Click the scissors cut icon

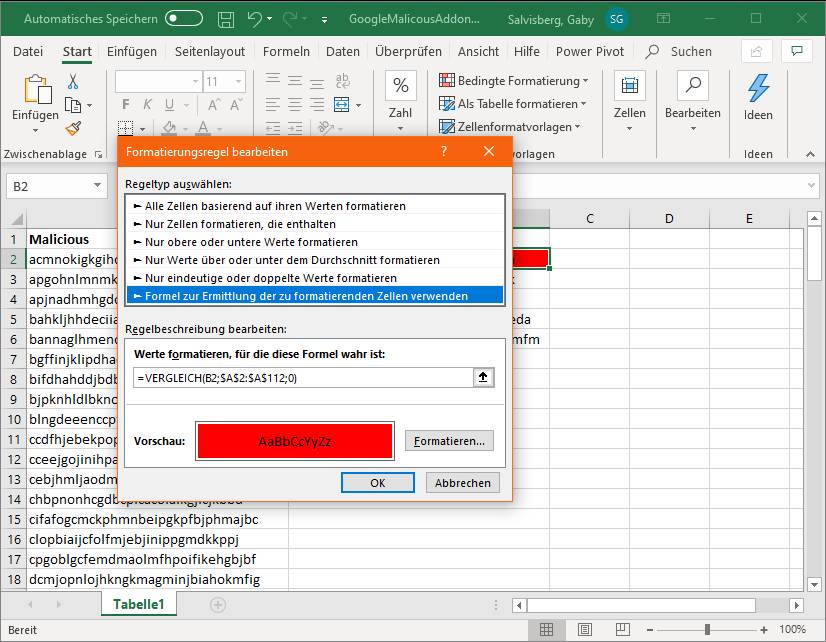point(73,82)
